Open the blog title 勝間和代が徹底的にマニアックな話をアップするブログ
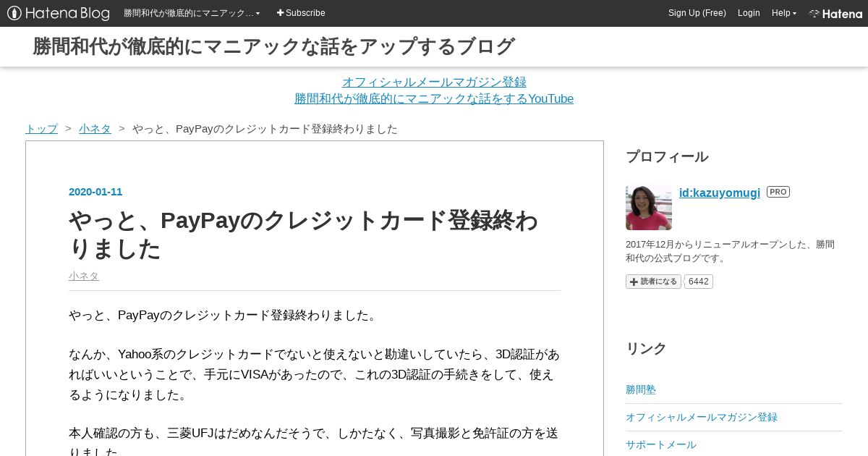 273,46
